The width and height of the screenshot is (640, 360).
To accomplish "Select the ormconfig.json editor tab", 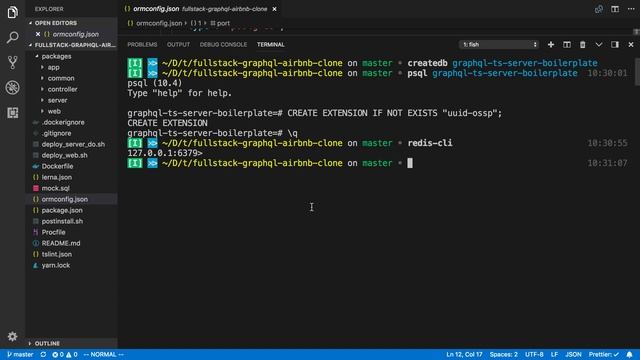I will tap(200, 9).
